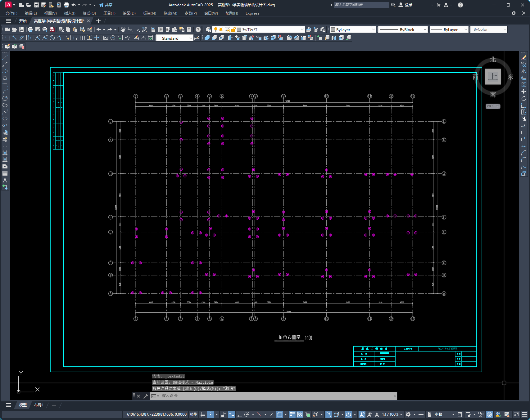Toggle the 模型 model space status button

pyautogui.click(x=194, y=414)
